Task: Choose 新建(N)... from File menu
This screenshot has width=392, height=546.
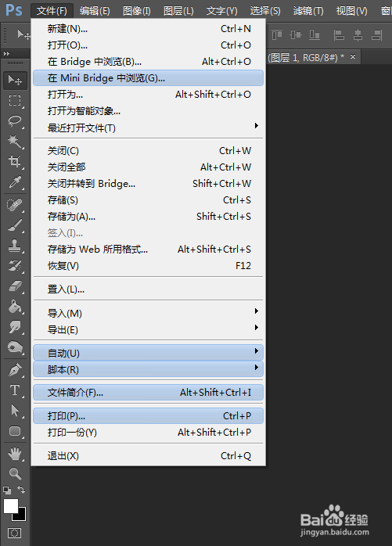Action: [149, 29]
